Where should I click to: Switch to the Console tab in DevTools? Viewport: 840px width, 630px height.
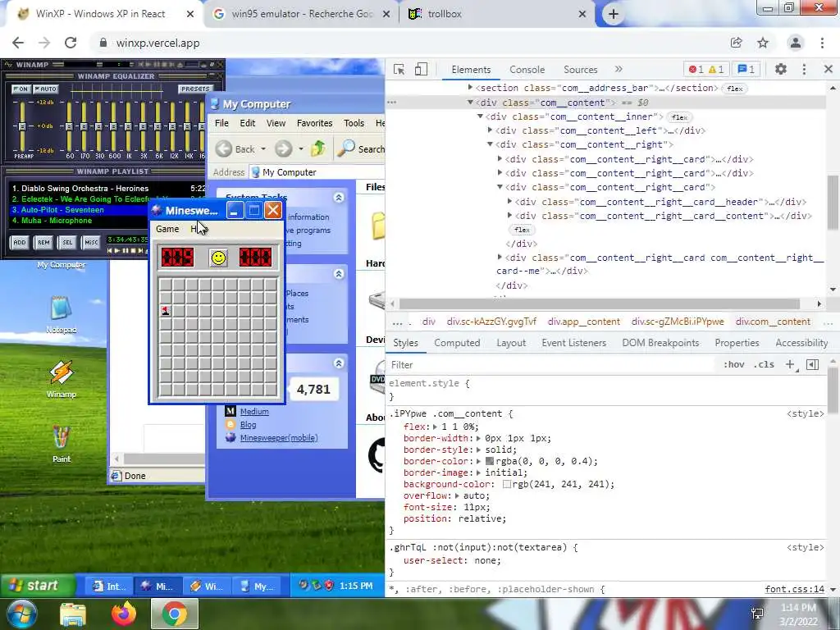click(527, 70)
